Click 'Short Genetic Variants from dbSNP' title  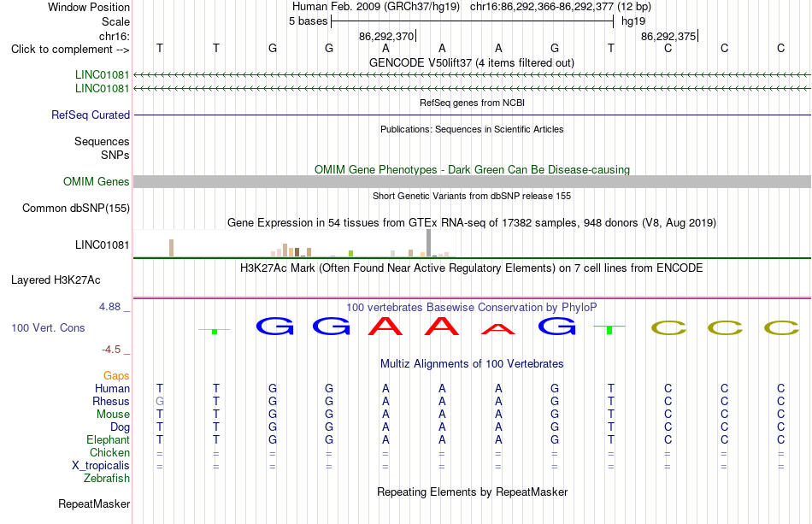472,196
